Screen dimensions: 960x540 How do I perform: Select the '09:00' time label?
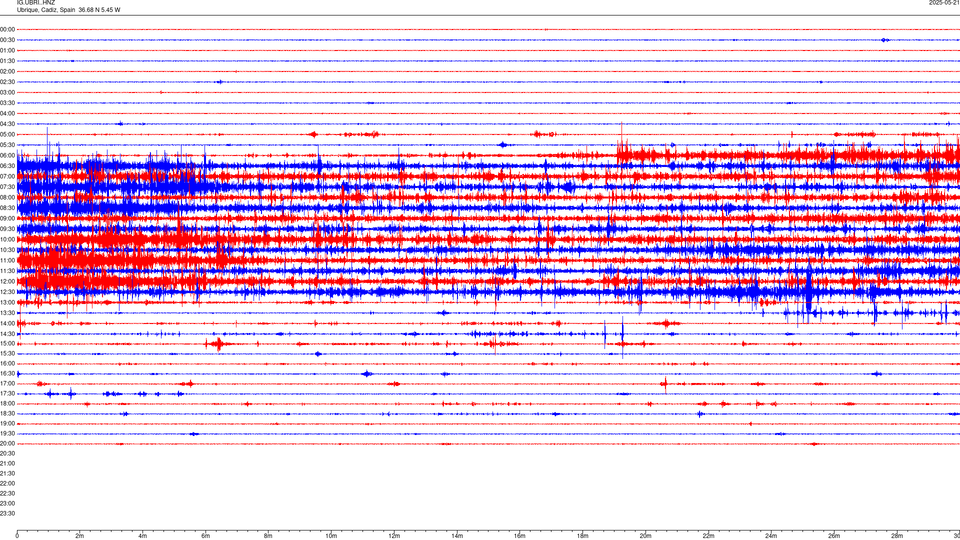pyautogui.click(x=7, y=219)
